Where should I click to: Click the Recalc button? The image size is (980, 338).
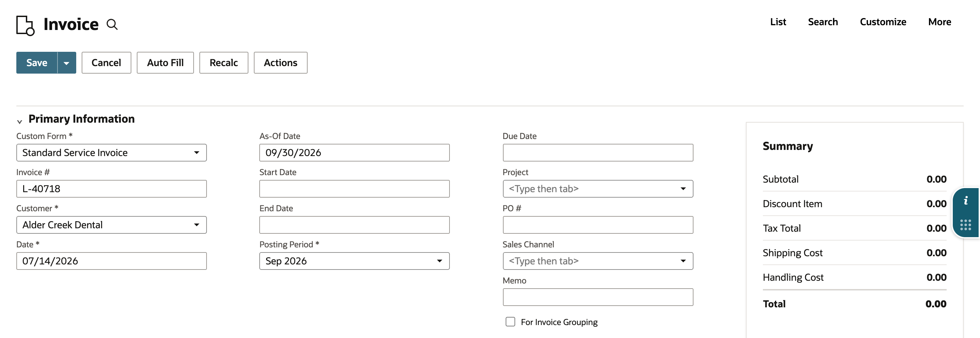click(x=224, y=63)
